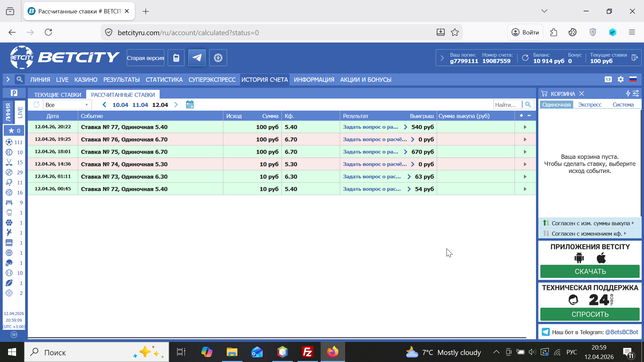Select the football sport icon in sidebar

click(9, 142)
